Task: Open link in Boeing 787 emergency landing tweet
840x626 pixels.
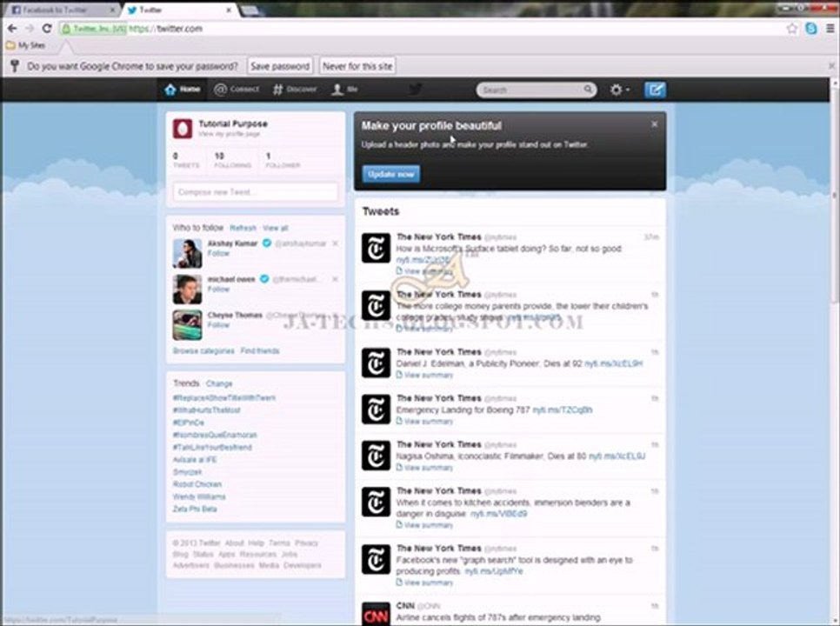Action: click(x=562, y=410)
